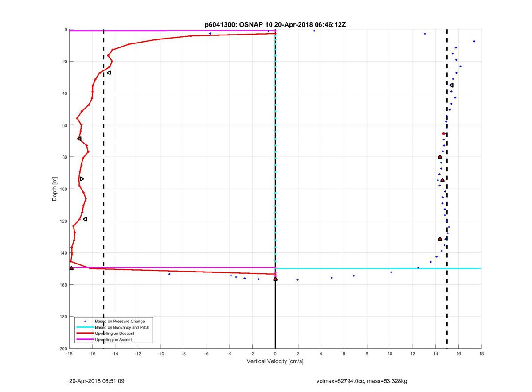532x392 pixels.
Task: Click the x-axis tick label '0' under the plot
Action: 275,354
